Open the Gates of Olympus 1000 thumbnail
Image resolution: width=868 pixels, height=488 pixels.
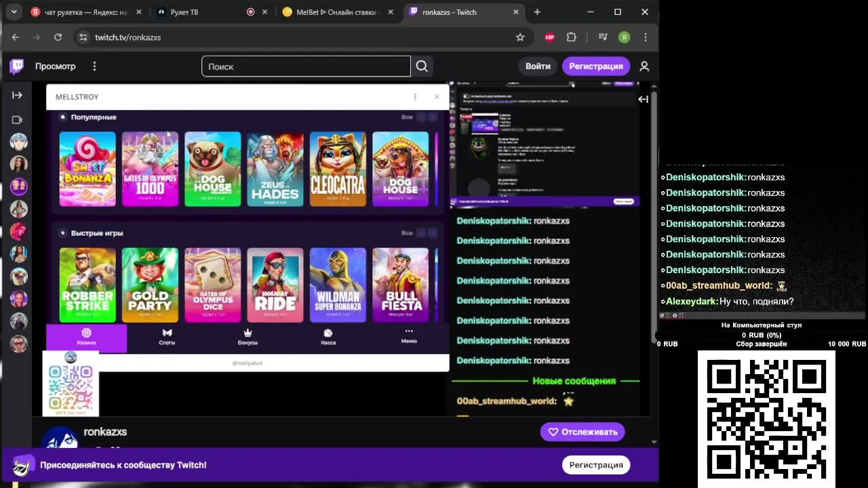150,169
